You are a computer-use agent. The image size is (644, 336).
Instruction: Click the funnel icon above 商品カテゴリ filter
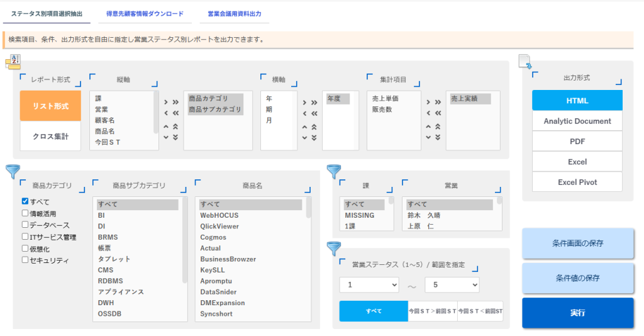[13, 171]
